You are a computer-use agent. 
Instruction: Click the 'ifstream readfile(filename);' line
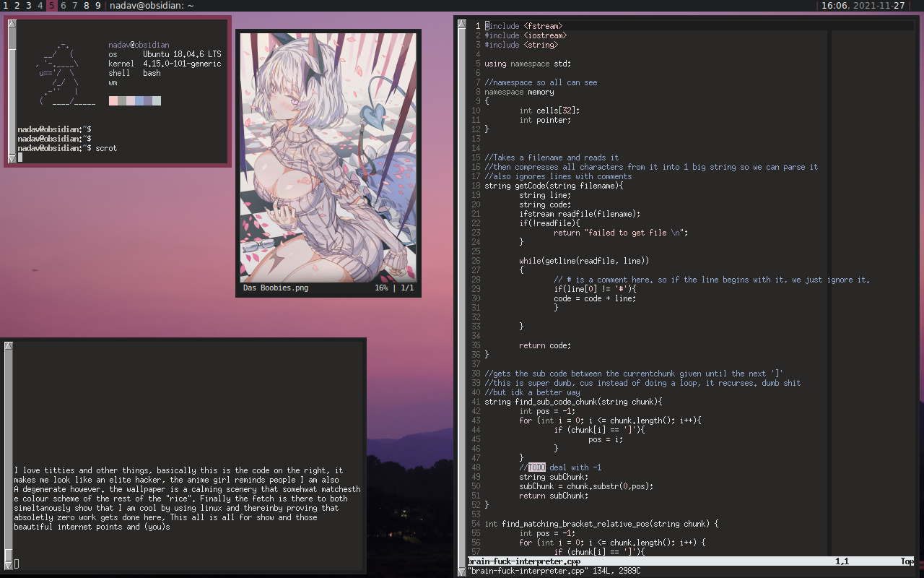pos(580,214)
